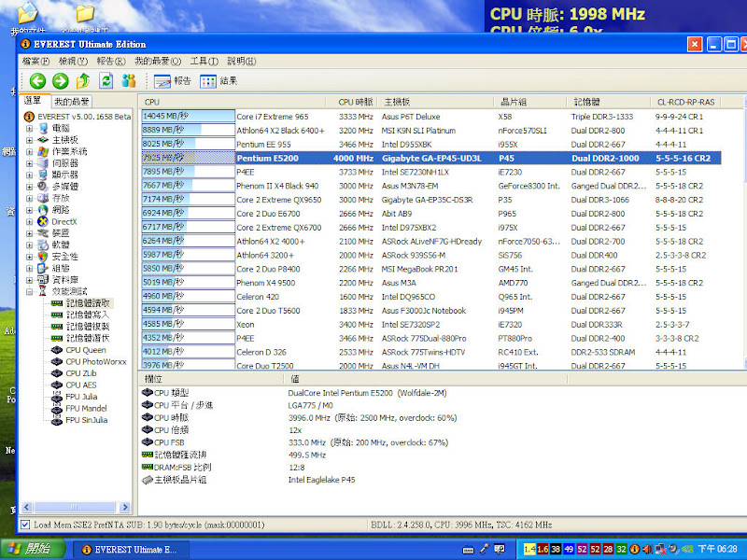
Task: Toggle the Load Mem SSE2 status checkbox
Action: (26, 525)
